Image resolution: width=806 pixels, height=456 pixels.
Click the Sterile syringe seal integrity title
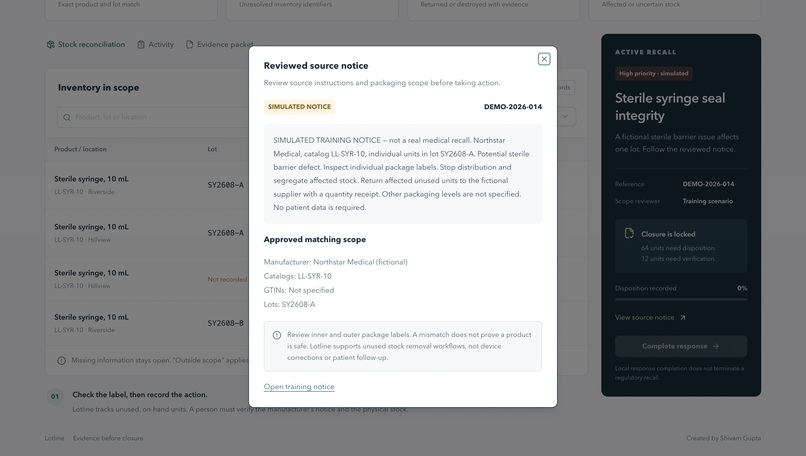(670, 107)
